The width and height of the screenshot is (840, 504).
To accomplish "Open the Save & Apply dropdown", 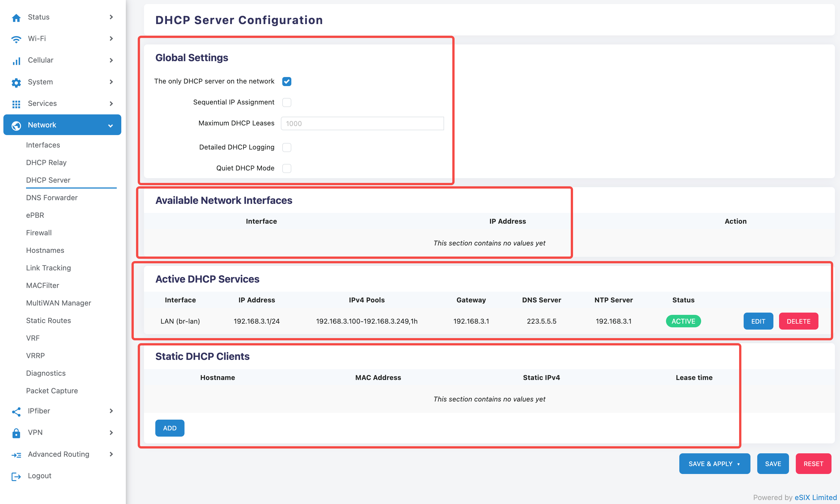I will coord(738,464).
